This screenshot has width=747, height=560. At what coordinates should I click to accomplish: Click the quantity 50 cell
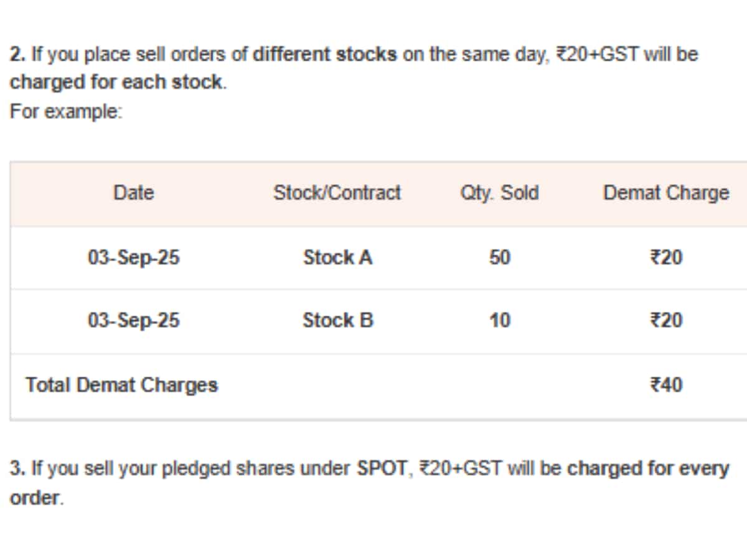tap(499, 257)
